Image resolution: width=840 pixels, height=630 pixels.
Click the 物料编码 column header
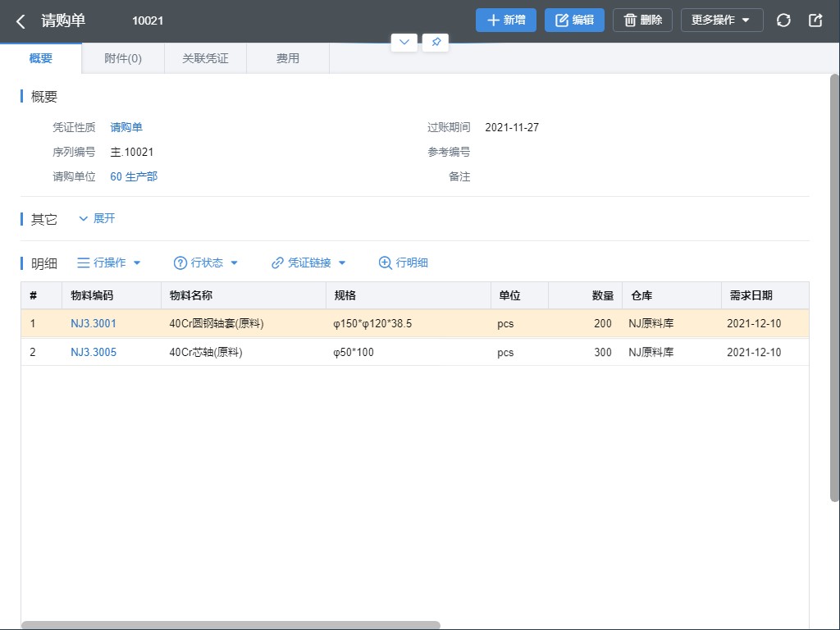[x=112, y=295]
